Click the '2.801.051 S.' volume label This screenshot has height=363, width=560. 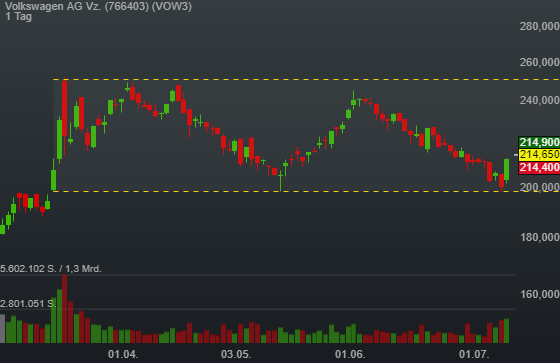[28, 304]
